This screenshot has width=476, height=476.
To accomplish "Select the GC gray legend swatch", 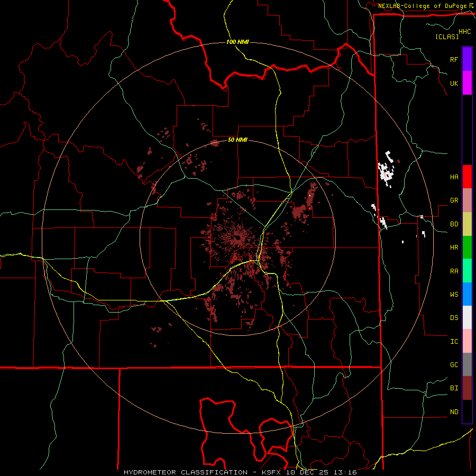I will tap(467, 364).
